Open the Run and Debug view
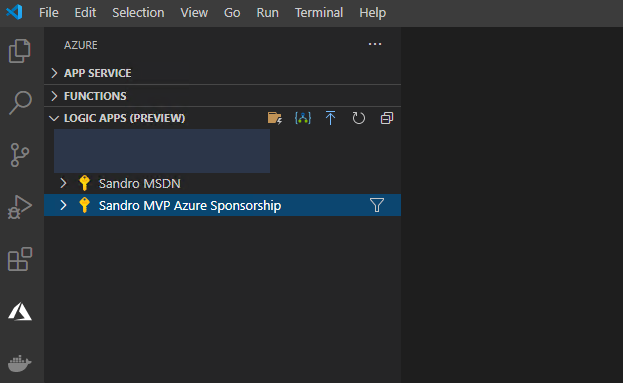This screenshot has height=383, width=623. pyautogui.click(x=20, y=207)
